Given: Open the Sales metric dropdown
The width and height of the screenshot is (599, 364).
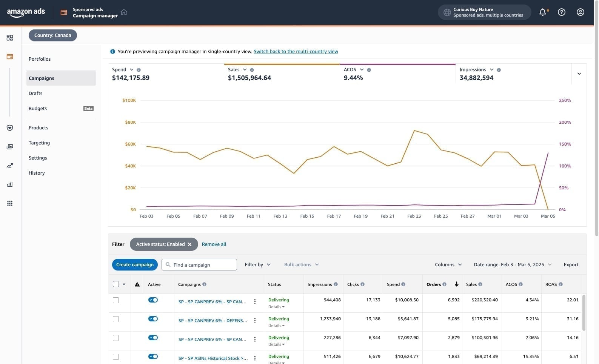Looking at the screenshot, I should pos(245,70).
